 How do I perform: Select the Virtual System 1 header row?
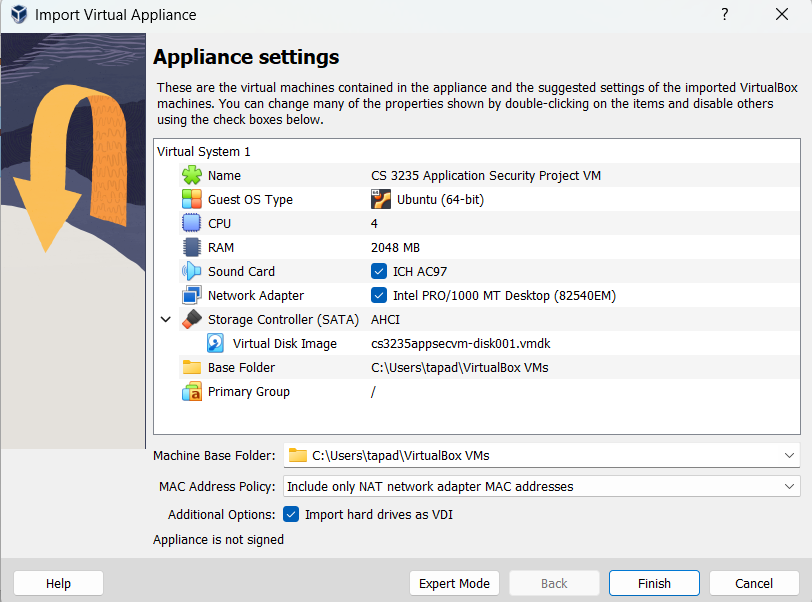(205, 151)
